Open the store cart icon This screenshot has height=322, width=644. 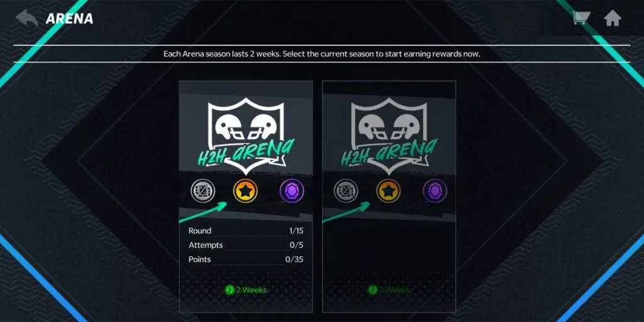click(581, 18)
